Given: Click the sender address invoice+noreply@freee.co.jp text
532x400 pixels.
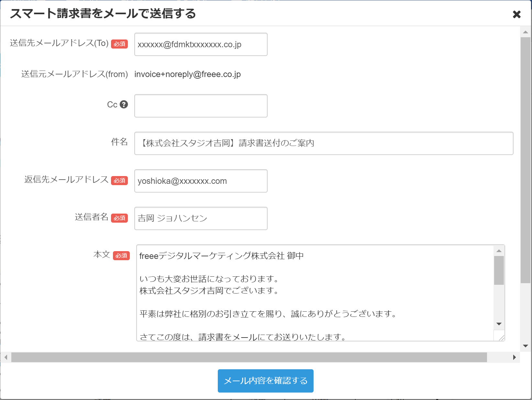Looking at the screenshot, I should pos(187,74).
